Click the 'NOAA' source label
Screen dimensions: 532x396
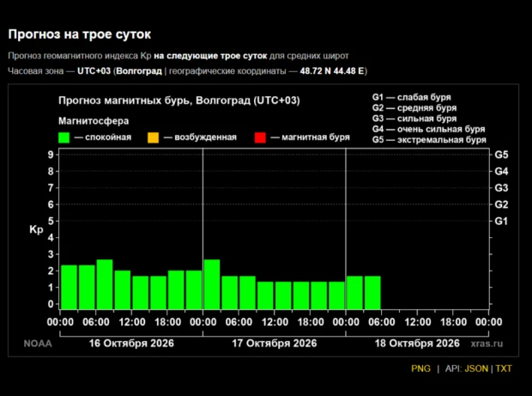click(x=38, y=344)
